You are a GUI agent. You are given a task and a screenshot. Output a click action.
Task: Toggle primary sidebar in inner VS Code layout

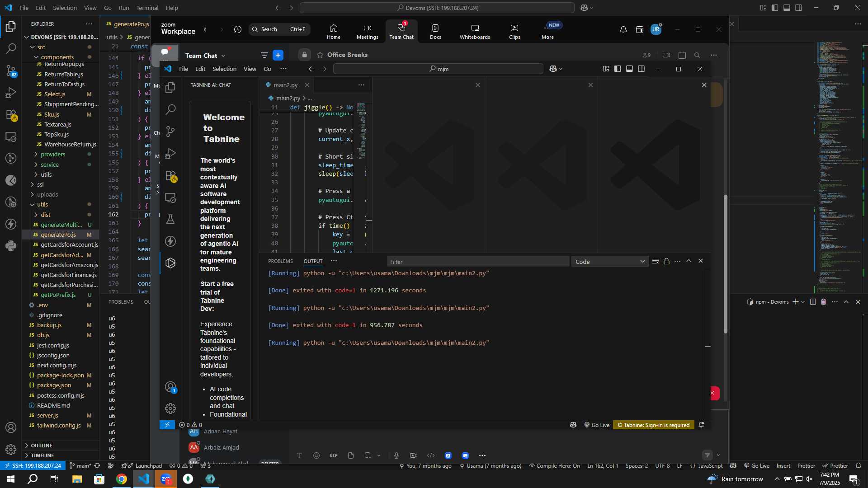618,69
